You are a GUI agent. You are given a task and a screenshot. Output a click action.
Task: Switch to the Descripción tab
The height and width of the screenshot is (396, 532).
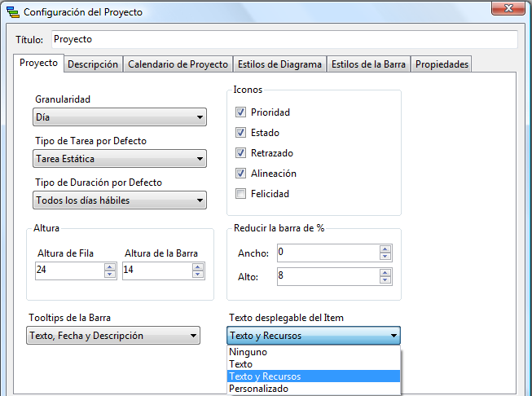(93, 64)
